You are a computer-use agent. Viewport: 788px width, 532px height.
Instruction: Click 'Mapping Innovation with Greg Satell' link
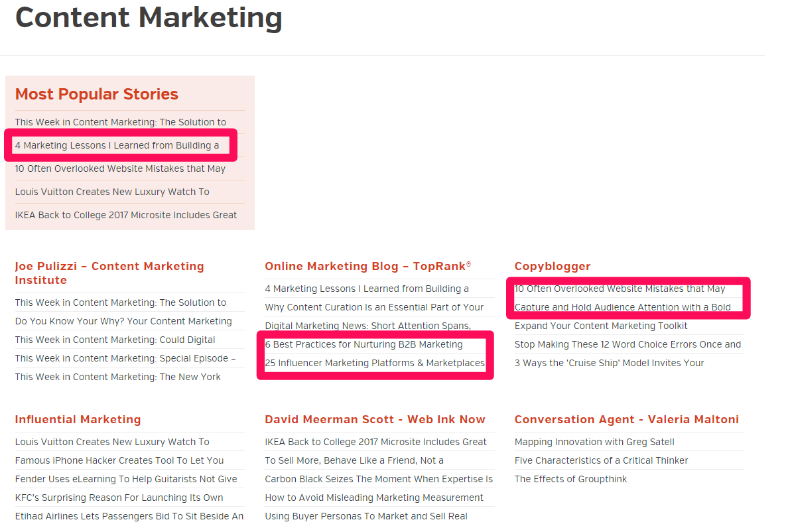[594, 442]
